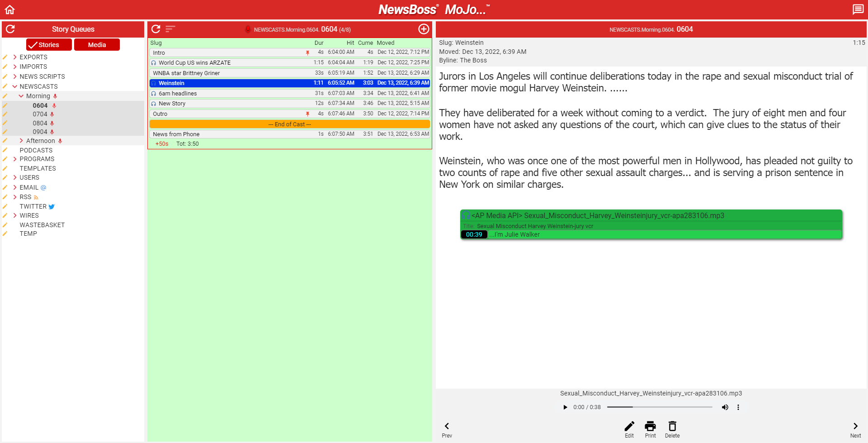The image size is (868, 443).
Task: Open the sort/filter lines icon
Action: coord(170,29)
